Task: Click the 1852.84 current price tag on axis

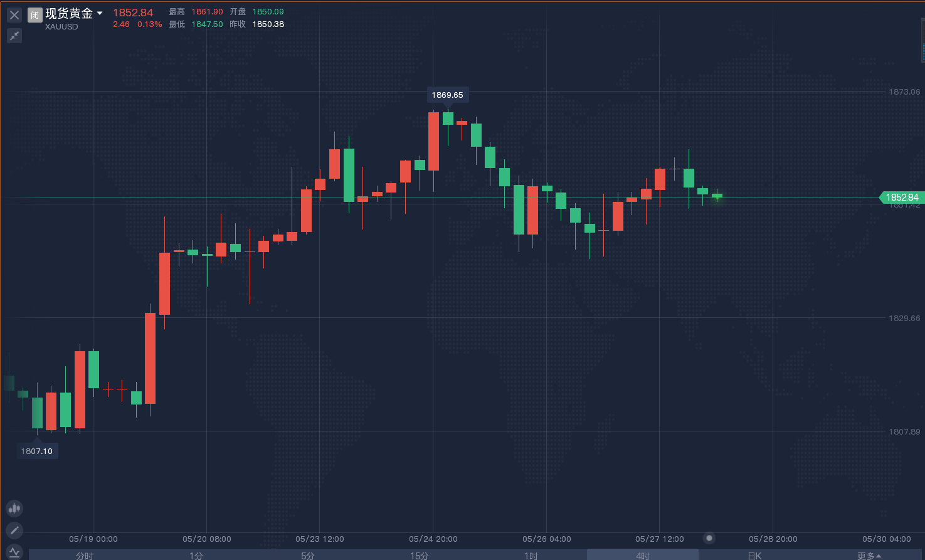Action: coord(901,197)
